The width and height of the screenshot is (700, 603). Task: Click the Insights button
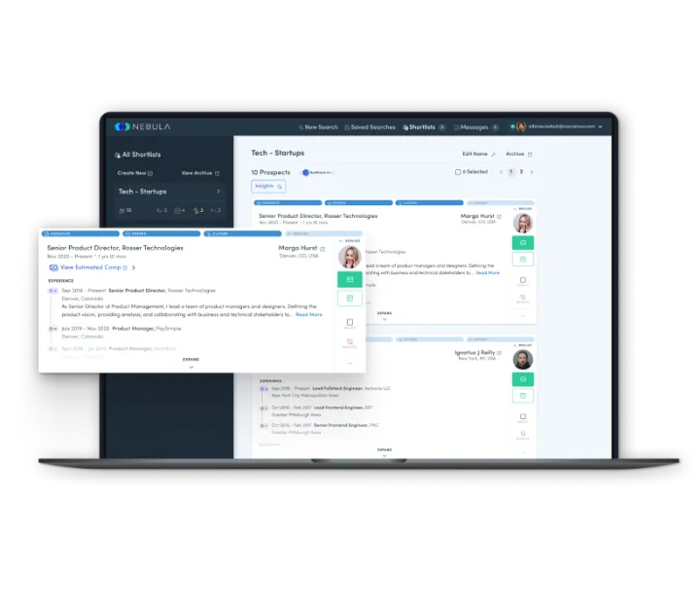(268, 186)
